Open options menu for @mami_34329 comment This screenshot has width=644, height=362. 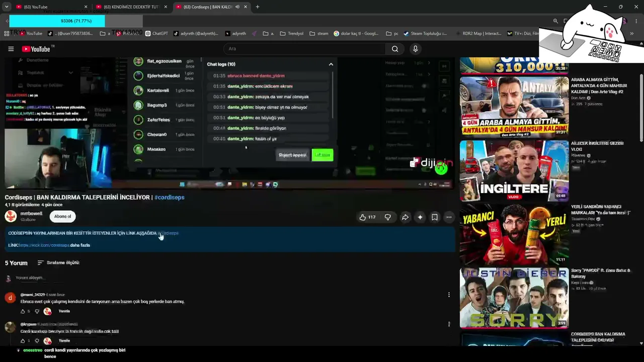tap(449, 295)
